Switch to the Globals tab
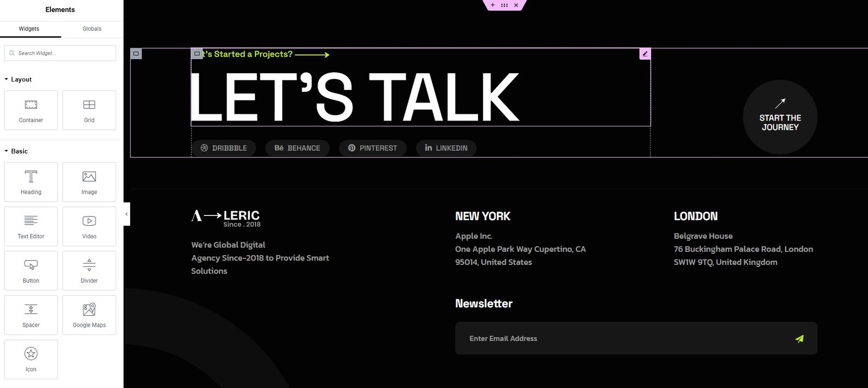This screenshot has height=388, width=868. coord(92,29)
